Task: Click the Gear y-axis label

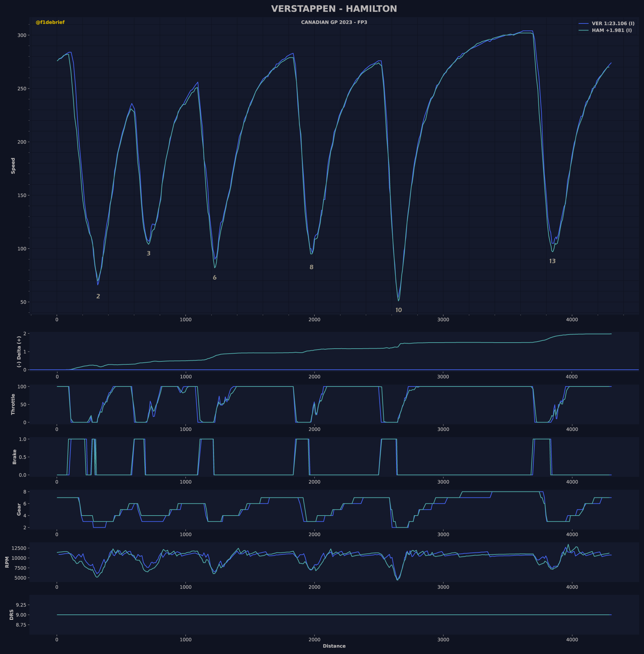Action: pos(19,509)
